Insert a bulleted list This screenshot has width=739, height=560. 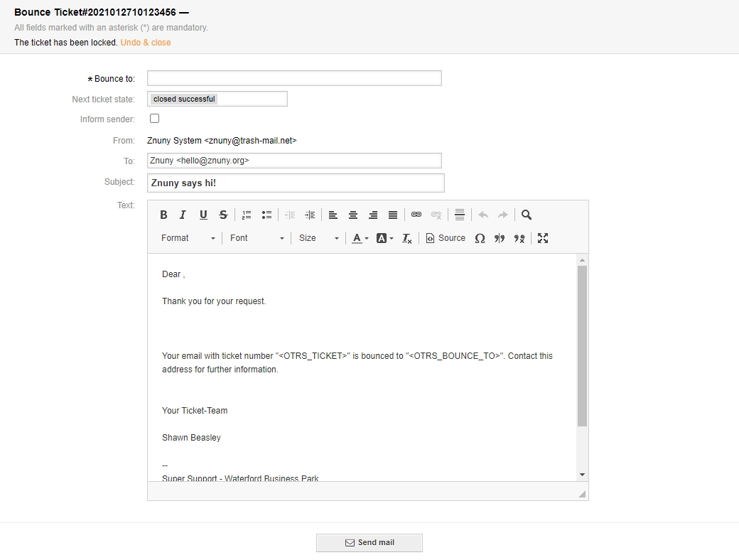click(266, 215)
